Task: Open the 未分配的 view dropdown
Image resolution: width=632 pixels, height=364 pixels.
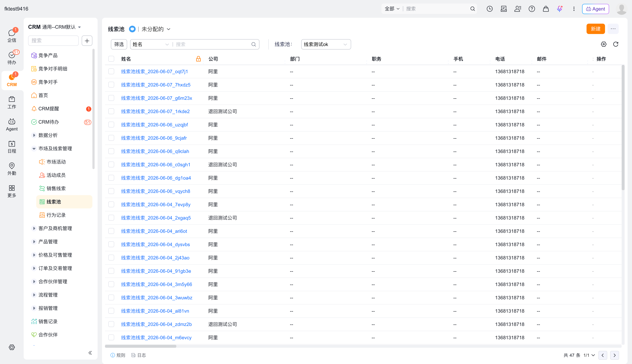Action: pos(156,29)
